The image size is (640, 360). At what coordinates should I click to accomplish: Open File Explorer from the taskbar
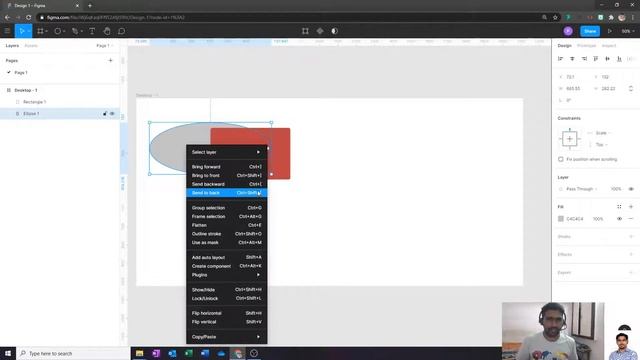[140, 353]
